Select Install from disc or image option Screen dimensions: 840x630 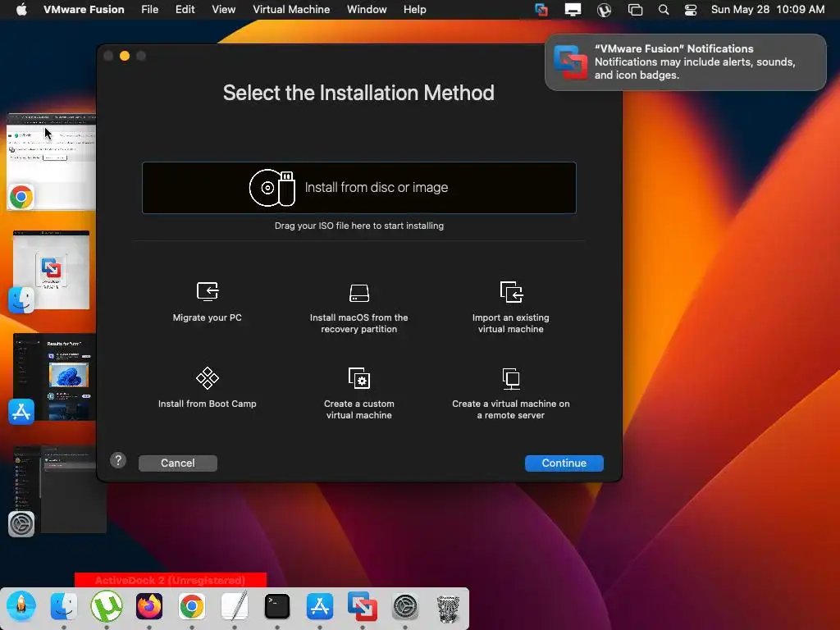coord(359,188)
